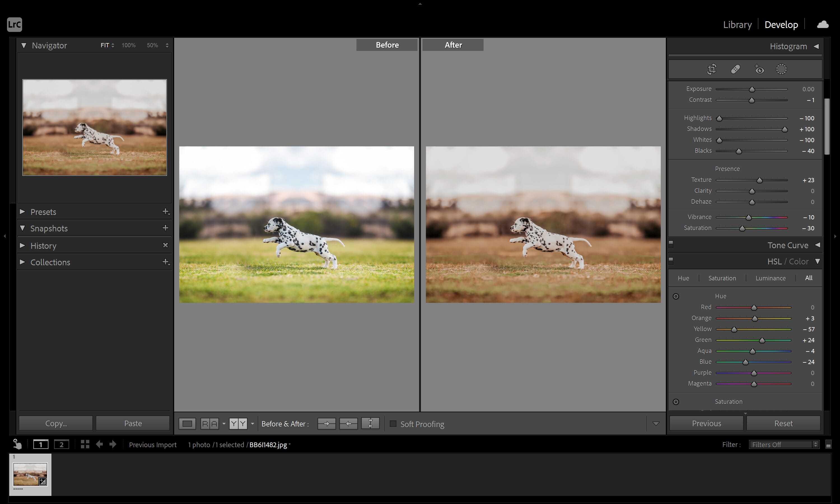Collapse the Snapshots panel
The width and height of the screenshot is (840, 504).
pyautogui.click(x=22, y=228)
